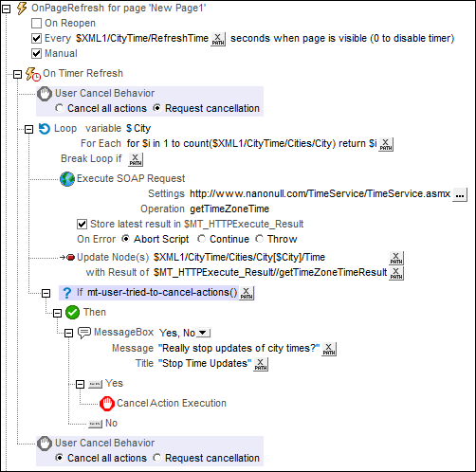Click the On Timer Refresh clock-bolt icon
The height and width of the screenshot is (472, 476).
pos(33,74)
